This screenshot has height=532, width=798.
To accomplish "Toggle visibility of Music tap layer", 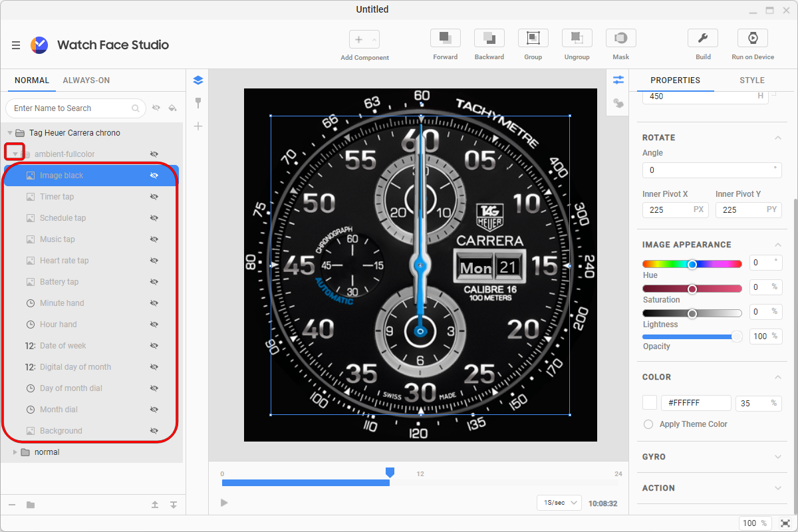I will tap(154, 239).
